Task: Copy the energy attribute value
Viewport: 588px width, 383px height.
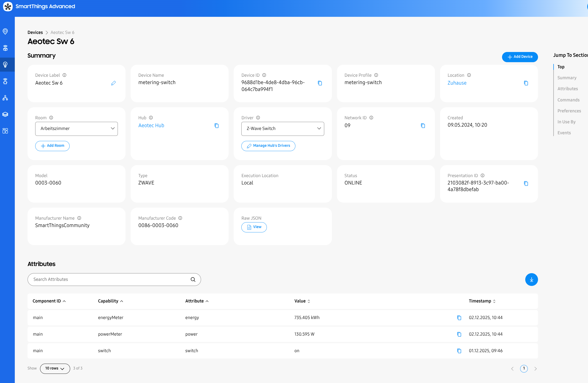Action: pos(459,318)
